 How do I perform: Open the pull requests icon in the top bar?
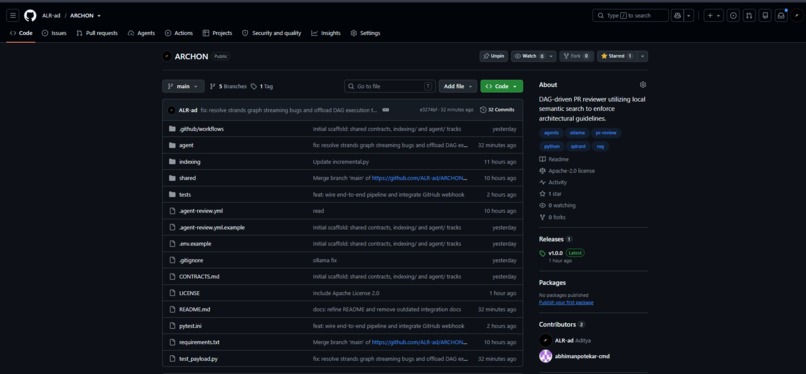pyautogui.click(x=749, y=15)
